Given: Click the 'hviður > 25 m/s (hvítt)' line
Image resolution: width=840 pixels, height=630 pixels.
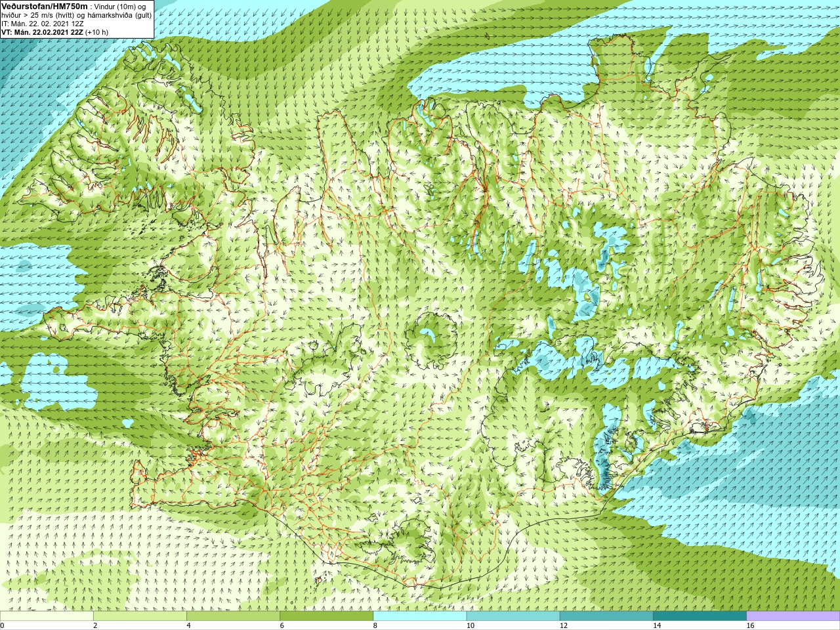Looking at the screenshot, I should coord(76,15).
